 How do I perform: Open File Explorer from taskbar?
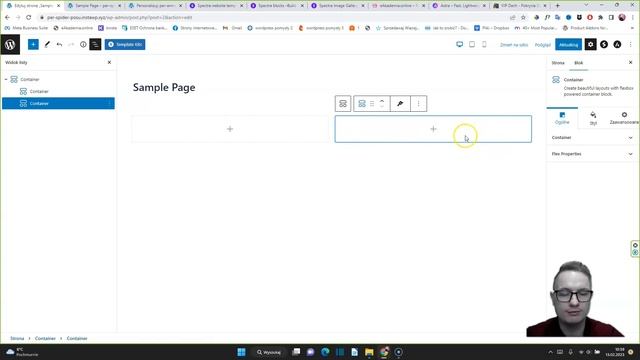369,352
